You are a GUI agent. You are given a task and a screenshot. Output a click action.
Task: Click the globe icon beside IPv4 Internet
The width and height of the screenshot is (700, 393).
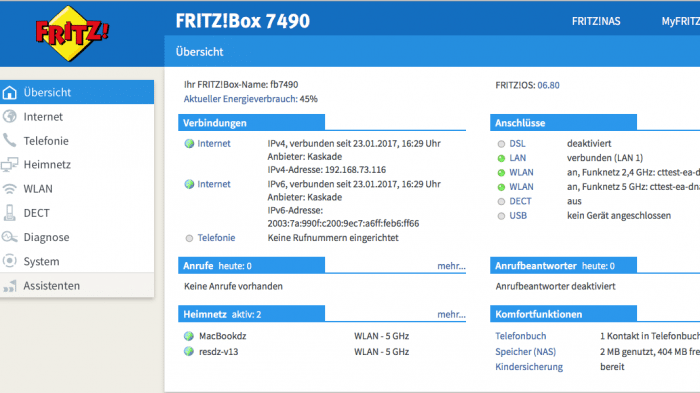click(x=189, y=143)
